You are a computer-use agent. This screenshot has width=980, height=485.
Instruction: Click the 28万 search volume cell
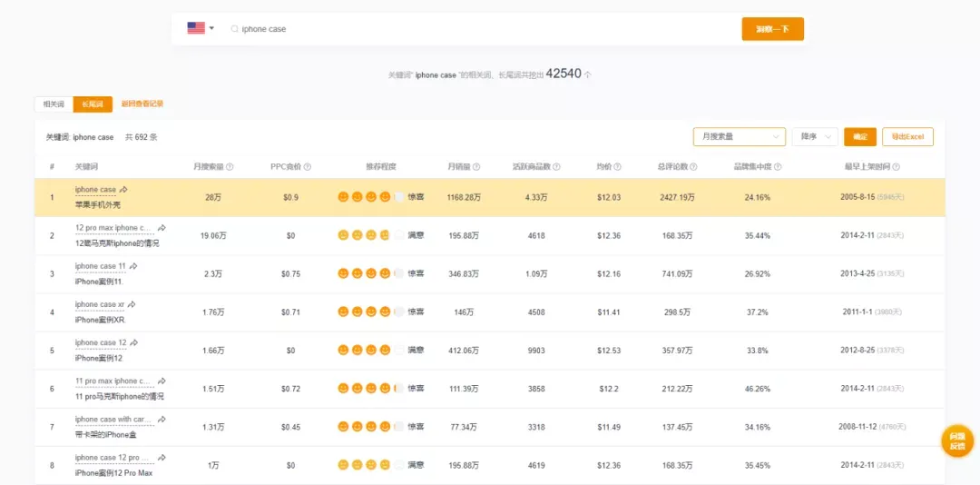click(213, 197)
